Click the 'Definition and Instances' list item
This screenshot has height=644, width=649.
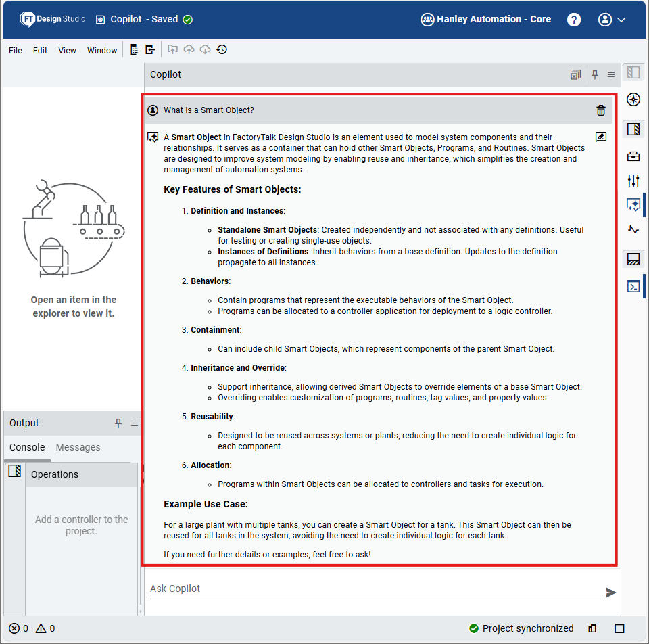(237, 211)
